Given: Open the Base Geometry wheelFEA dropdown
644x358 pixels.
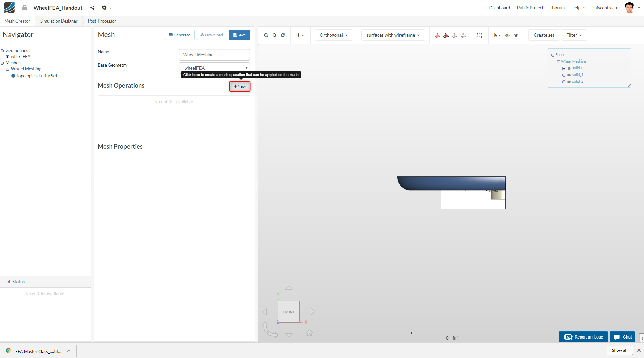Looking at the screenshot, I should click(x=214, y=68).
